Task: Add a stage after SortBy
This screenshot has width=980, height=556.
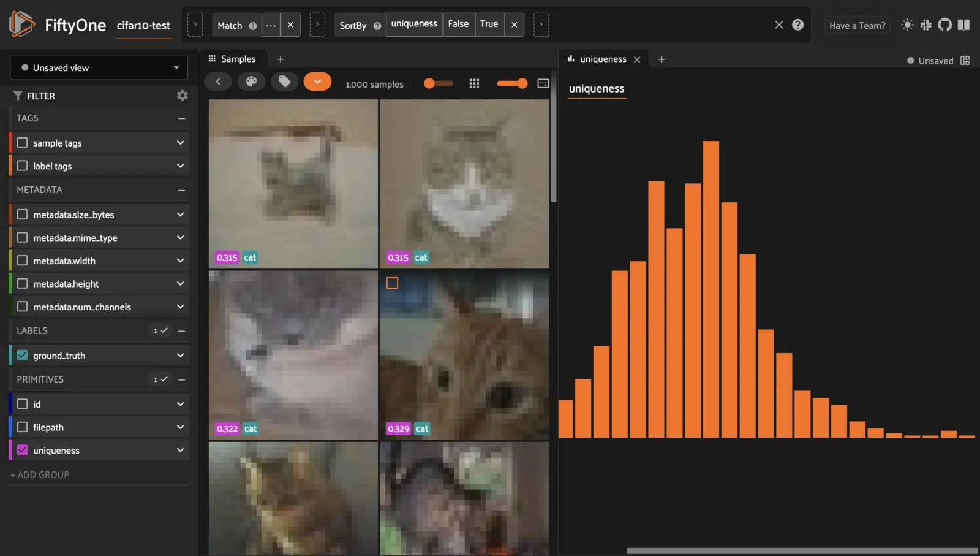Action: [541, 25]
